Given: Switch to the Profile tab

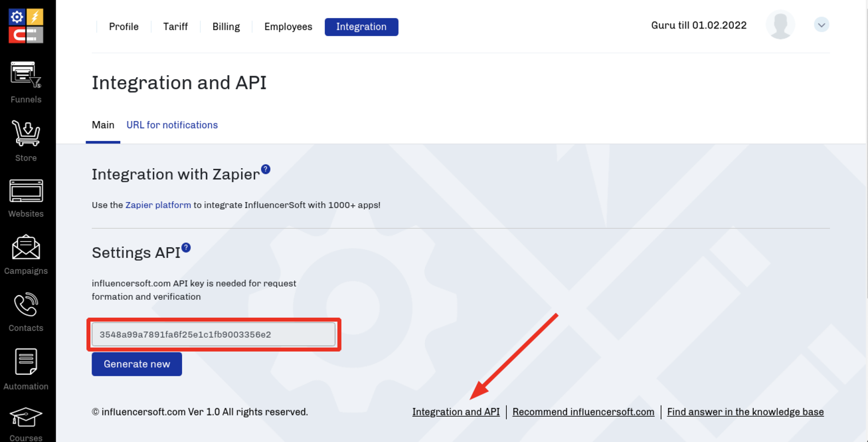Looking at the screenshot, I should [x=124, y=27].
